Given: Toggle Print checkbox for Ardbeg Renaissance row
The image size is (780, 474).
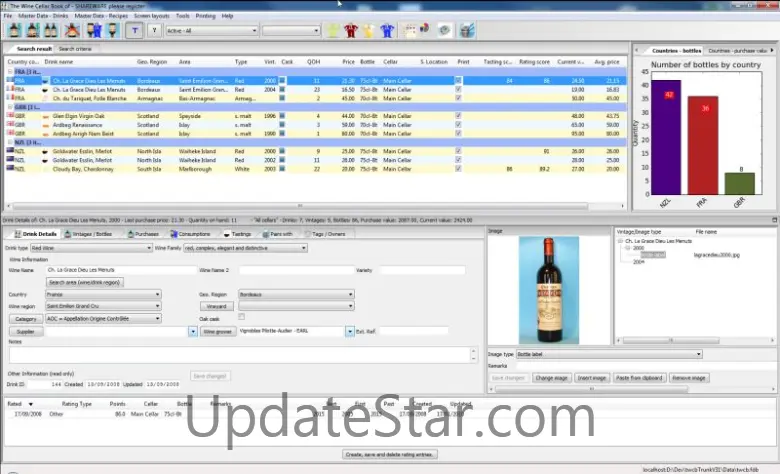Looking at the screenshot, I should click(x=458, y=124).
